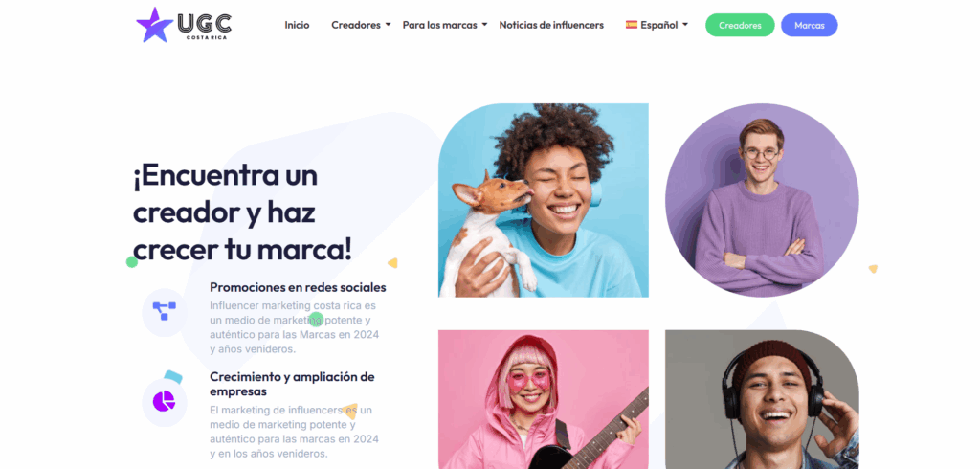Click the small yellow shape at far right
The width and height of the screenshot is (980, 469).
873,269
